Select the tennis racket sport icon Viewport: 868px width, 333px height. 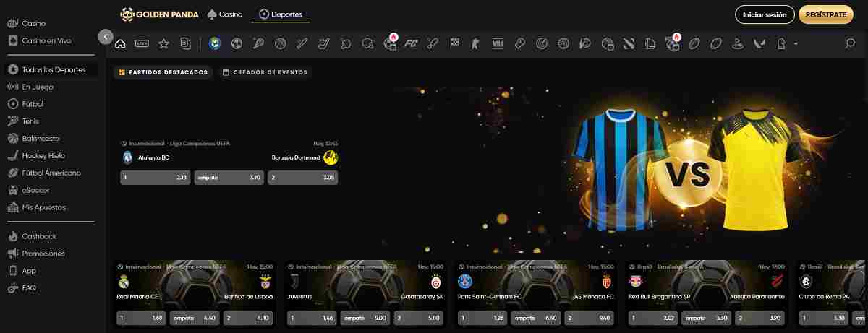click(258, 43)
